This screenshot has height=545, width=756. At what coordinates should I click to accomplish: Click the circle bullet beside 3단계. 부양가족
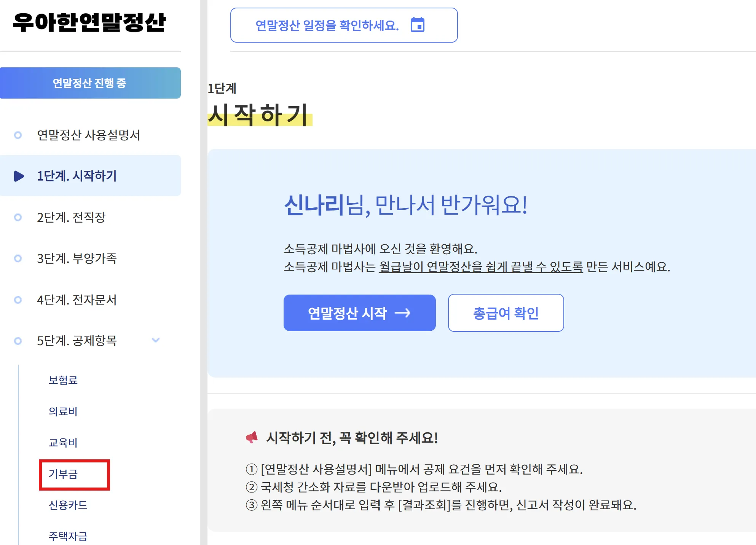[x=18, y=258]
